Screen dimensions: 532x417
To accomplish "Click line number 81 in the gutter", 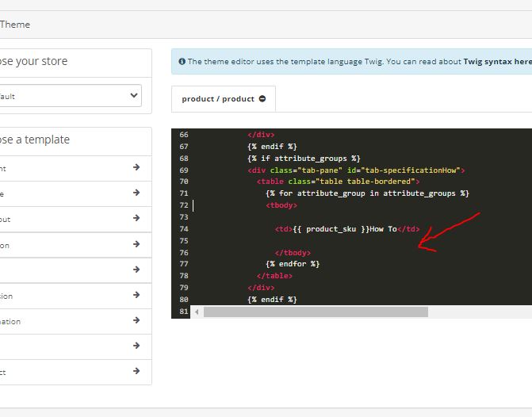I will (x=184, y=311).
